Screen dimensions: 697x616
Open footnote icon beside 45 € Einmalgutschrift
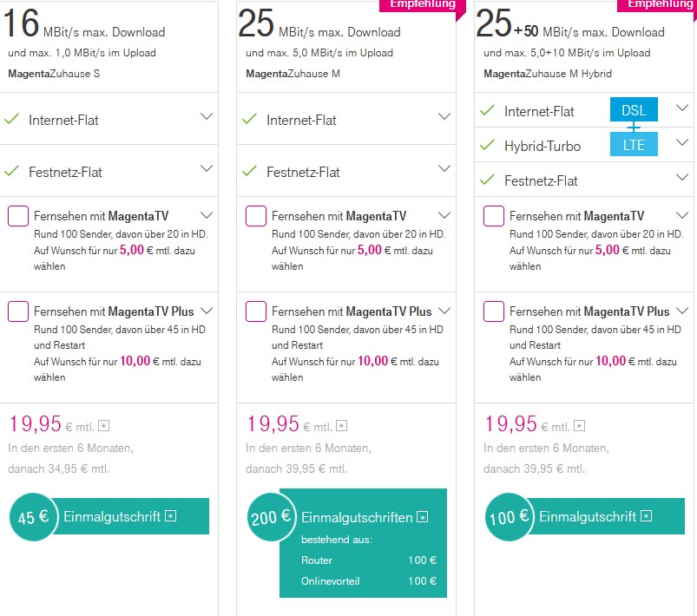point(171,516)
